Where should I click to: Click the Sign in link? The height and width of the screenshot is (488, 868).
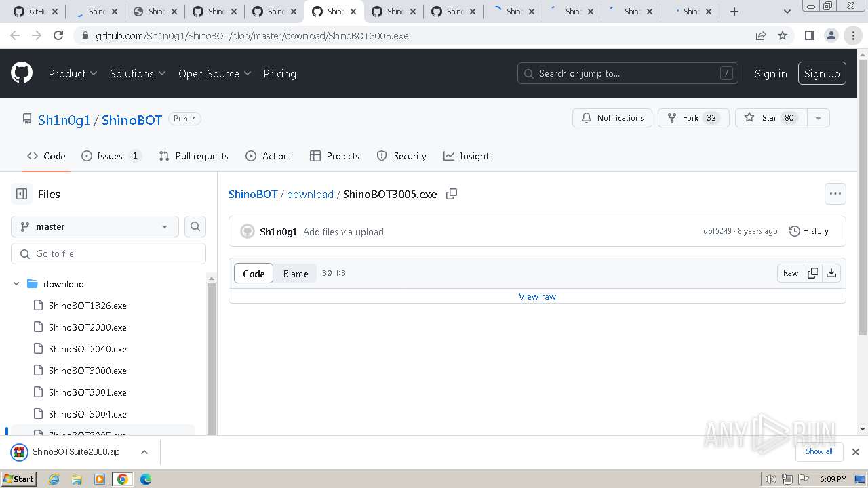pos(771,73)
